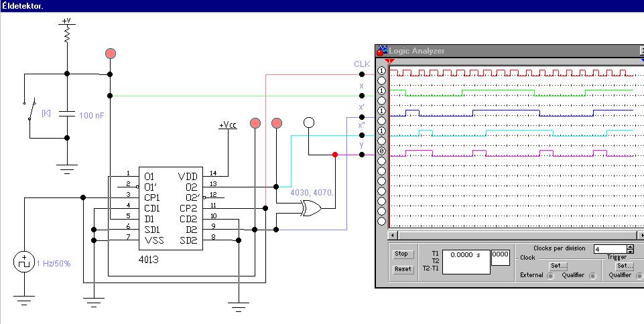The image size is (644, 324).
Task: Enable the Trigger Qualifier radio button
Action: coord(640,276)
